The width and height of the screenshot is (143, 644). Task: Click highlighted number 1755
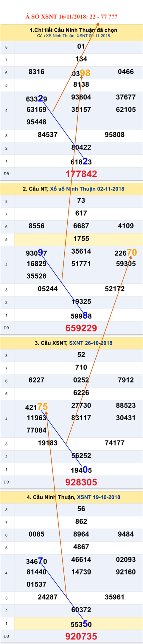click(x=81, y=239)
